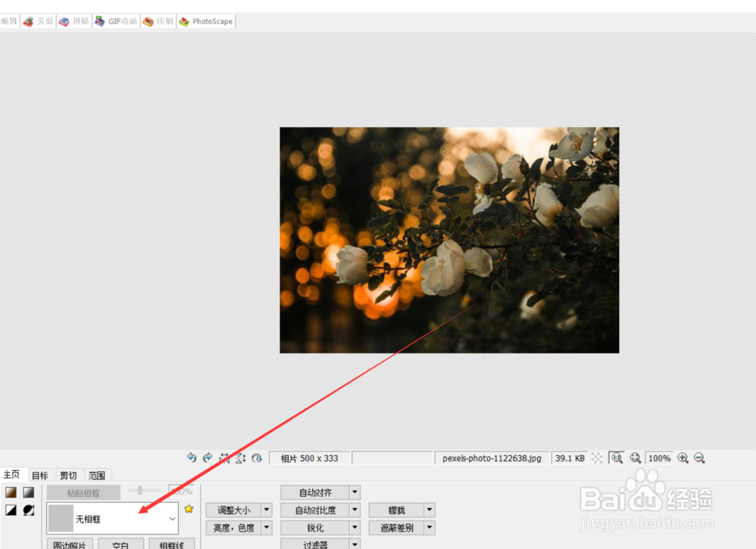The width and height of the screenshot is (756, 549).
Task: Click the 39.1 KB file size
Action: coord(569,457)
